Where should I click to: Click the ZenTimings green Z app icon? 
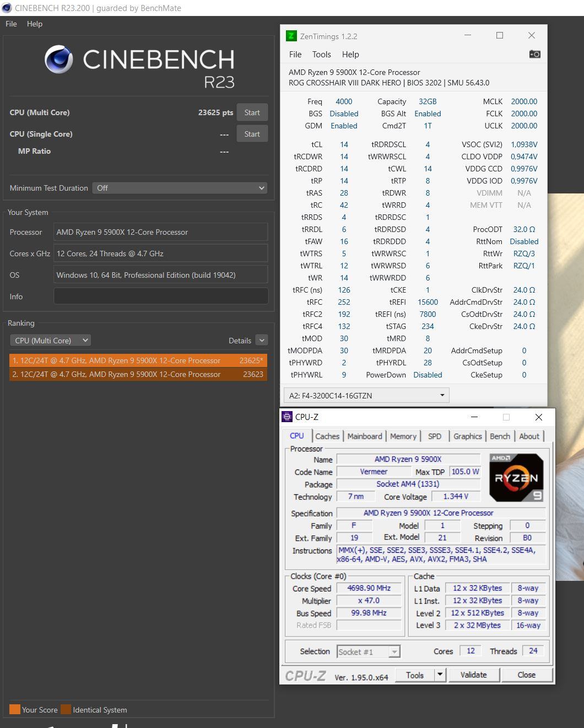291,36
